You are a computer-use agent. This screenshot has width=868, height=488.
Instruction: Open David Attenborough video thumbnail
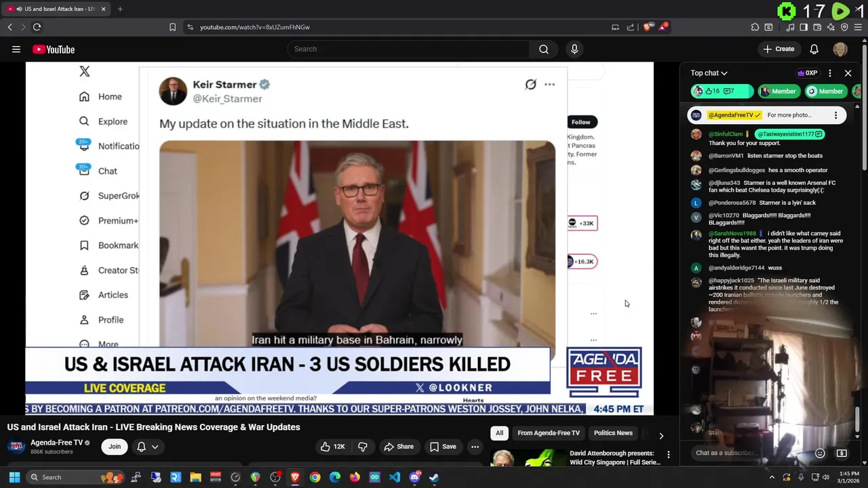click(528, 459)
